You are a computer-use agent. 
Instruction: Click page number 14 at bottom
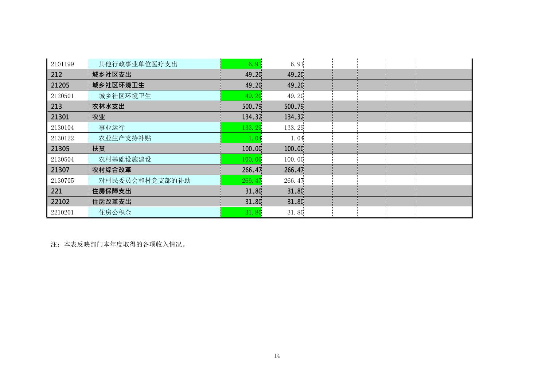point(277,356)
